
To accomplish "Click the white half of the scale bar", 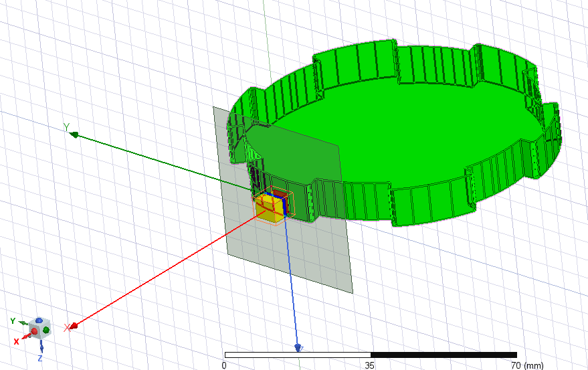I will 298,355.
